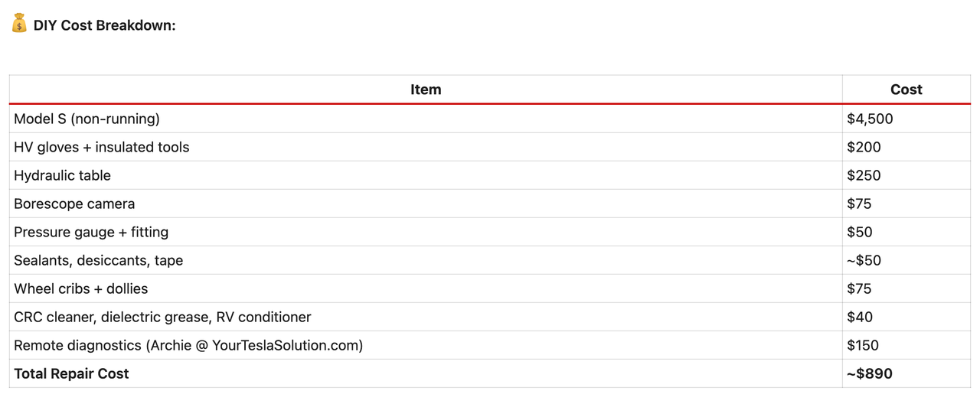The image size is (980, 404).
Task: Select Sealants, desiccants, tape item
Action: tap(98, 260)
